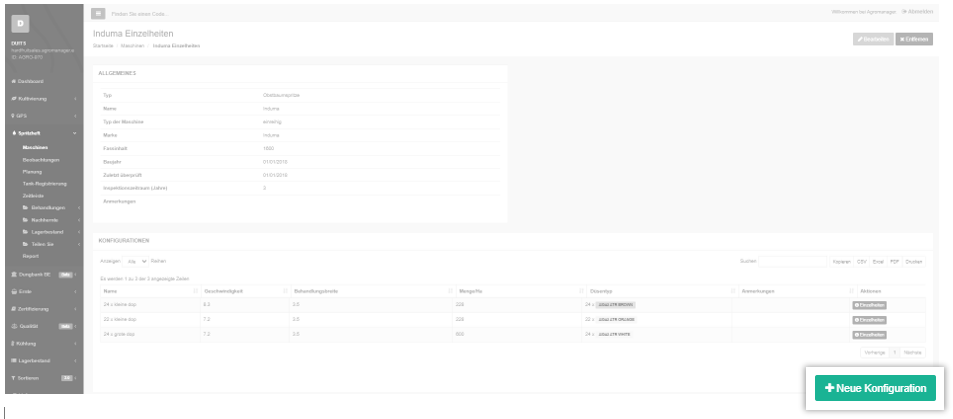Open Planung in the sidebar
Image resolution: width=953 pixels, height=419 pixels.
point(32,171)
